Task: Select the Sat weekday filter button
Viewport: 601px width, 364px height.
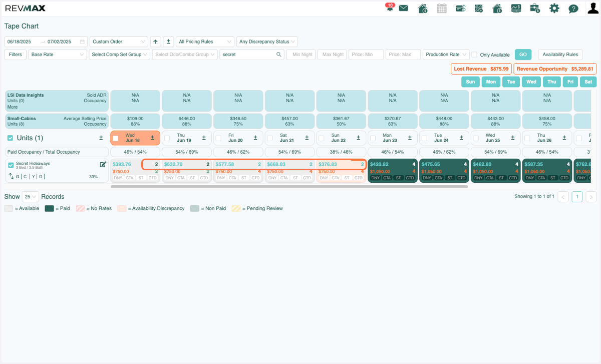Action: [588, 82]
